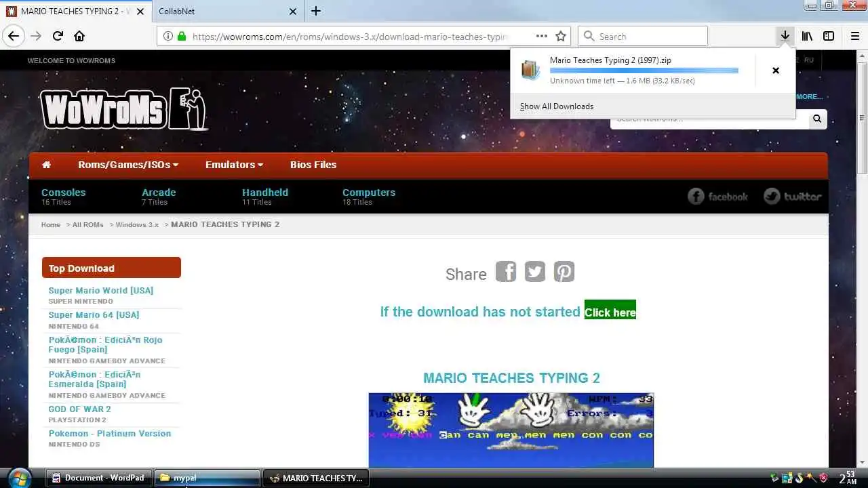
Task: Open a new browser tab
Action: (x=316, y=11)
